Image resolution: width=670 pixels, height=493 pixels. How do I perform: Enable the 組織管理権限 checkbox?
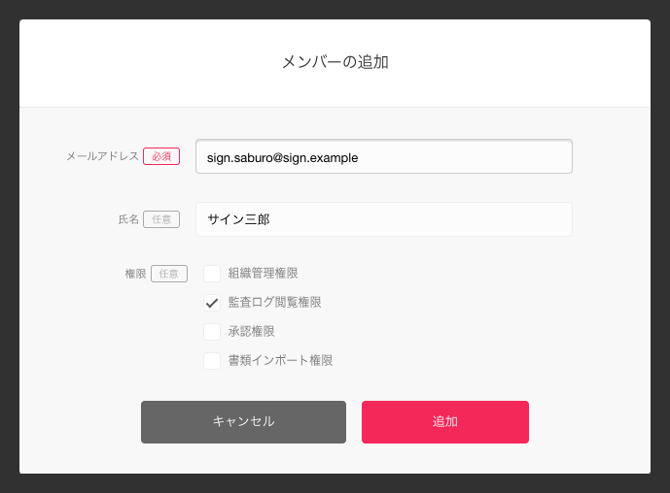coord(212,273)
